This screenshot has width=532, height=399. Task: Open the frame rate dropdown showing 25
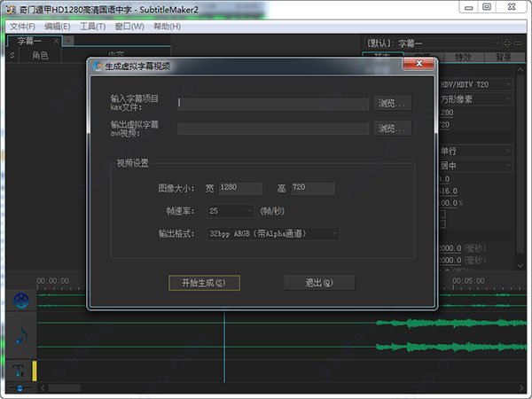[231, 211]
